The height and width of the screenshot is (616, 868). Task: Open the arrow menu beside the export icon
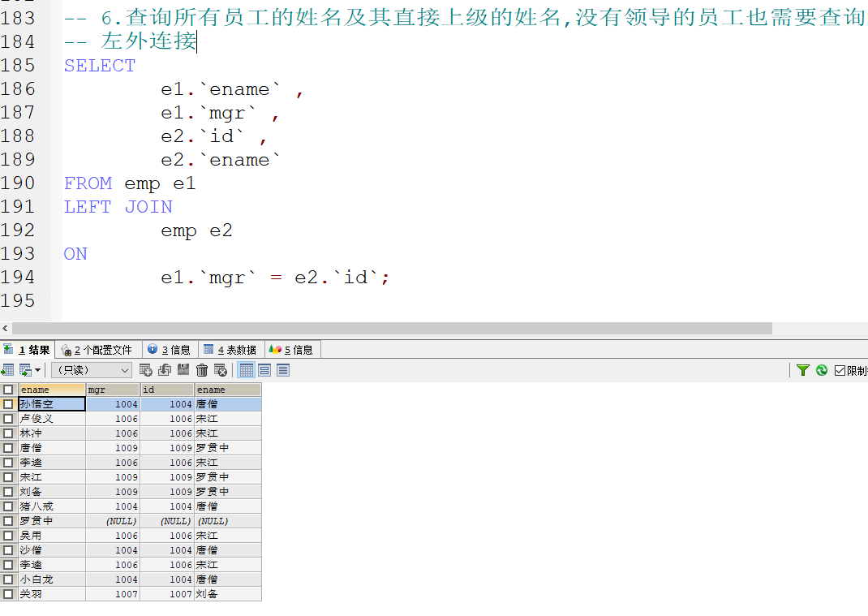37,370
